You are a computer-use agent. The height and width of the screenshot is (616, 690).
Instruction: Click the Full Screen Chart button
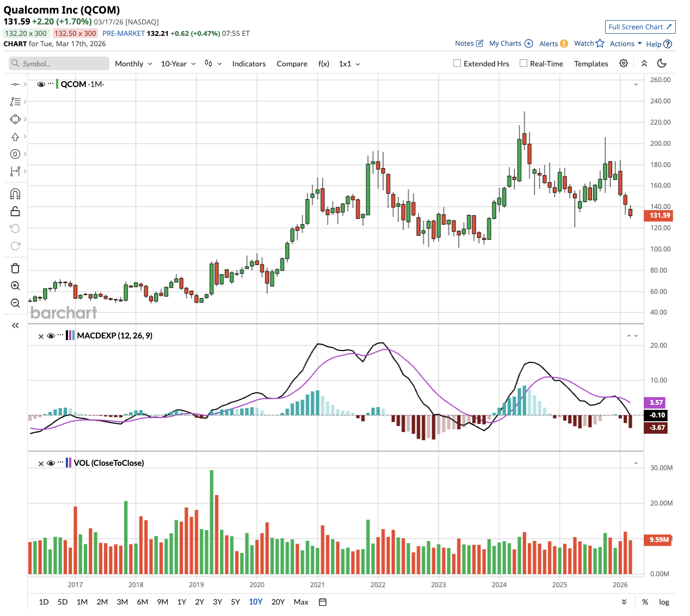point(640,27)
